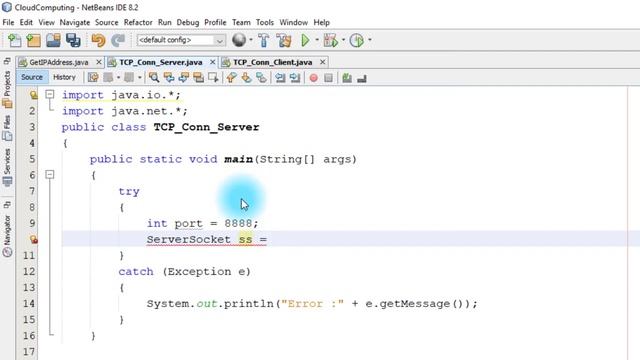Open the Refactor menu
The height and width of the screenshot is (360, 640).
[138, 22]
